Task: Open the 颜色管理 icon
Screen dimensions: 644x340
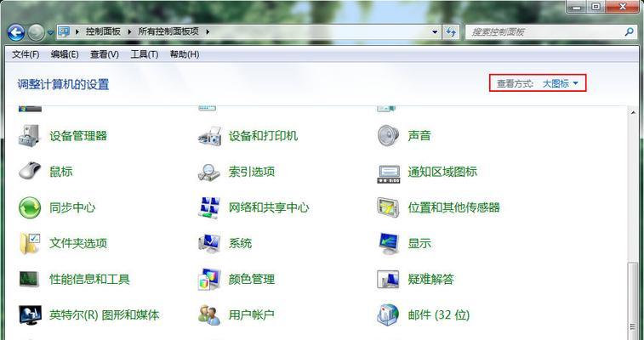Action: tap(209, 280)
